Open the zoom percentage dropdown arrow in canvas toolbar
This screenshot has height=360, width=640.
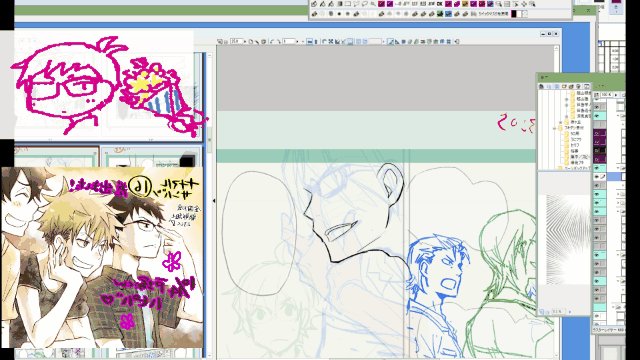click(245, 41)
